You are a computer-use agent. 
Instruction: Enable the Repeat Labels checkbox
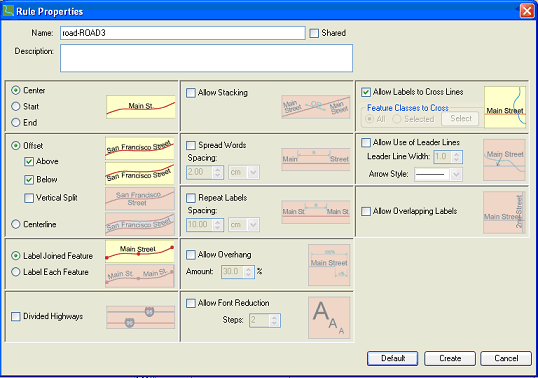190,198
